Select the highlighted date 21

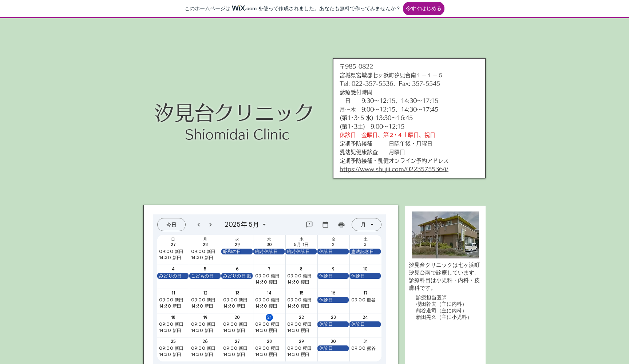269,317
